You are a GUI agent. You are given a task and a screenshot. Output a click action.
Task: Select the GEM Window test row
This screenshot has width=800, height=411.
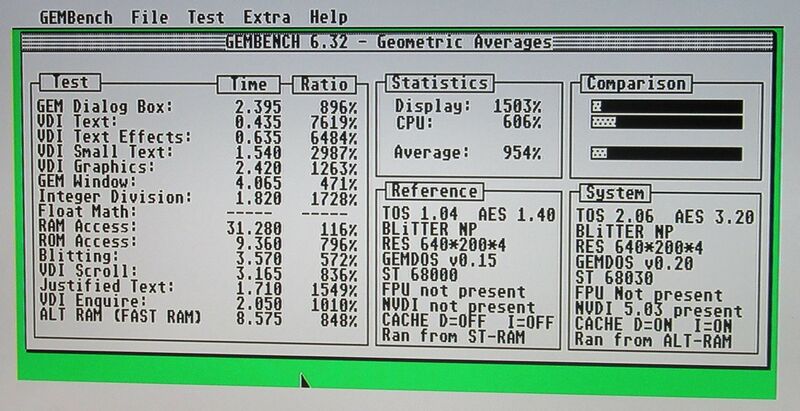[x=197, y=182]
